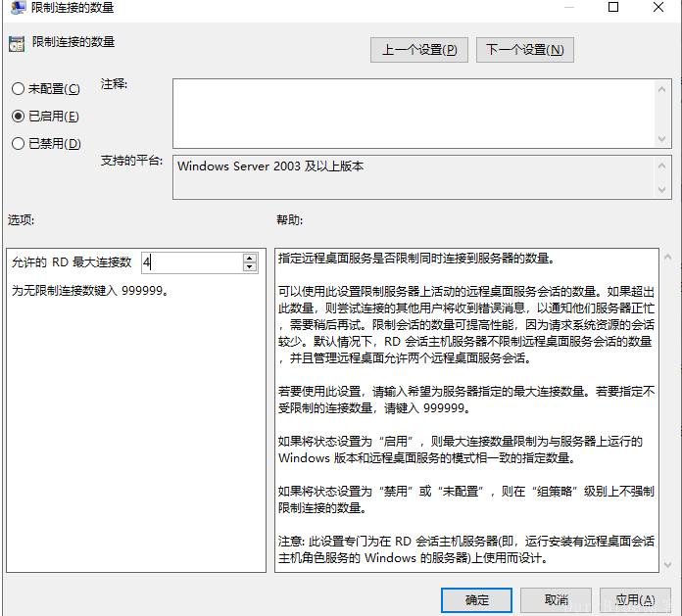Viewport: 682px width, 616px height.
Task: Click the title bar policy window icon
Action: (x=18, y=7)
